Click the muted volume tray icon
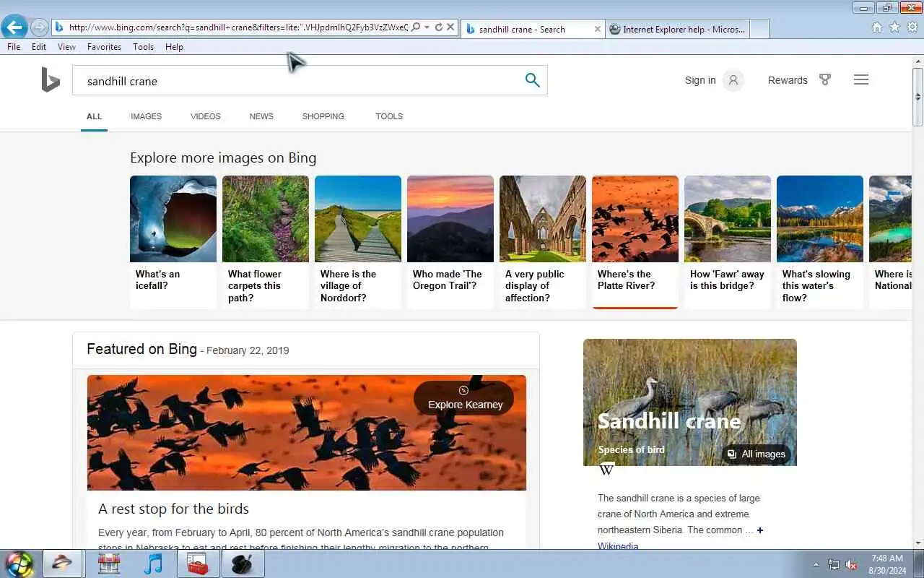 click(851, 564)
